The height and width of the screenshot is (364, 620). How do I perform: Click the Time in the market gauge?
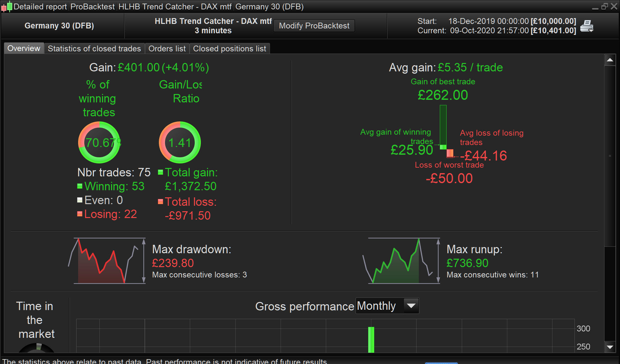36,348
